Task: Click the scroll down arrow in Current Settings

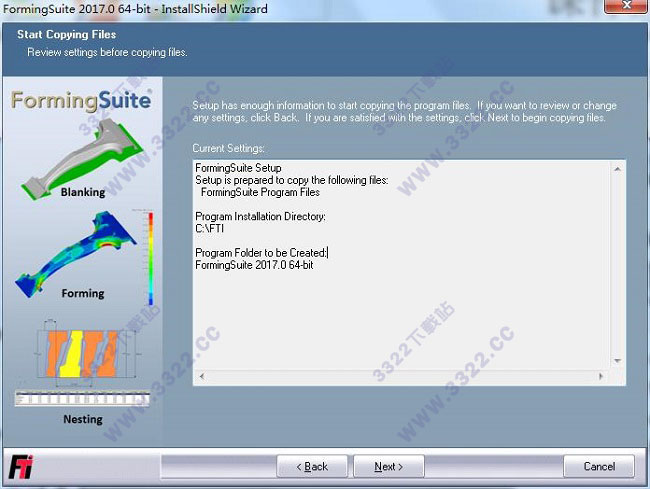Action: pos(617,361)
